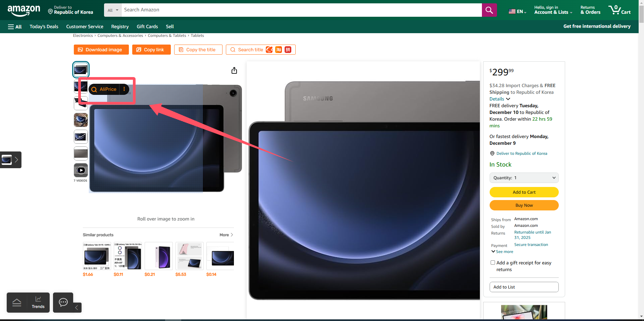Click the Taobao icon in Search title
This screenshot has height=321, width=644.
click(279, 50)
